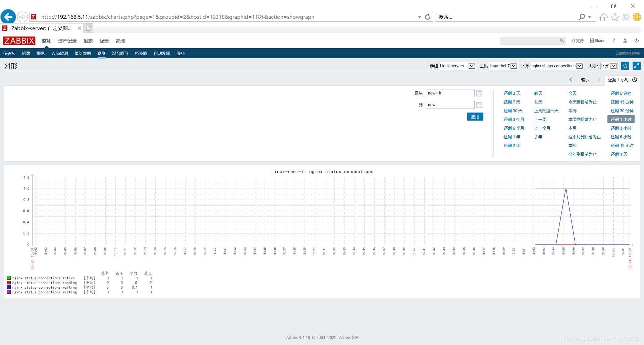The width and height of the screenshot is (644, 345).
Task: Open the browser home icon
Action: tap(603, 17)
